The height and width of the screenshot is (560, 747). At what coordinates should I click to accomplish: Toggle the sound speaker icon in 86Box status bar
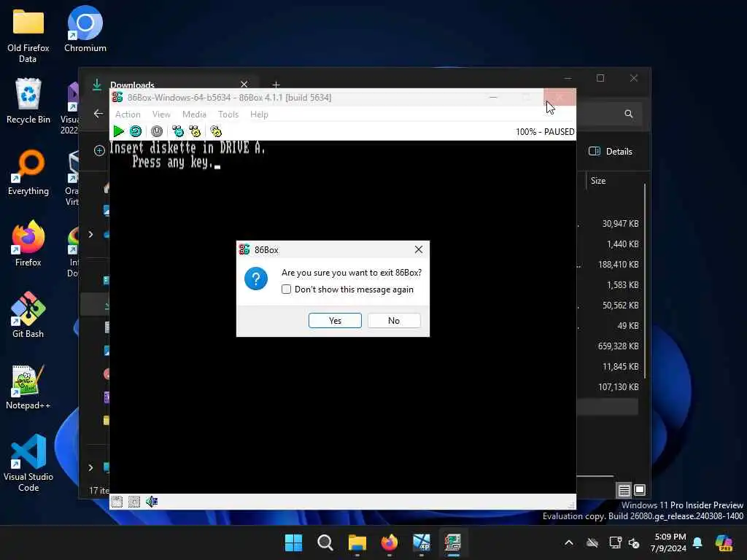[x=152, y=502]
